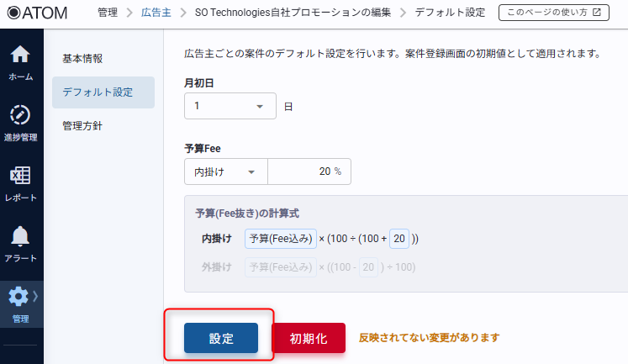This screenshot has width=628, height=364.
Task: Open the month start day (月初日) dropdown
Action: point(230,107)
